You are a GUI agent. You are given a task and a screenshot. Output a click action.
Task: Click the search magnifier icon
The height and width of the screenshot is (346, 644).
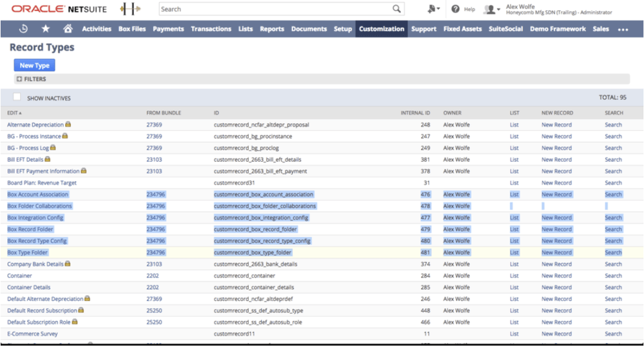(396, 8)
